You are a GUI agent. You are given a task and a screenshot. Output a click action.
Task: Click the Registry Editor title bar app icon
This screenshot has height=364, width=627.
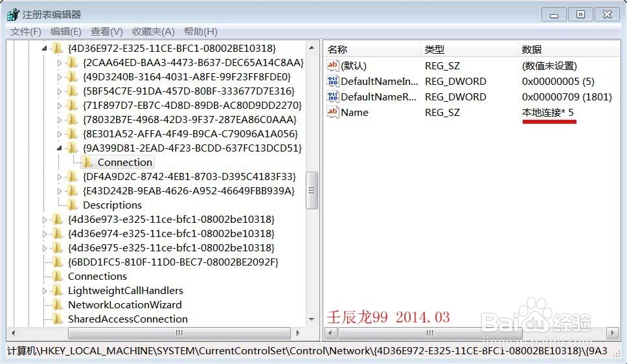[x=13, y=14]
